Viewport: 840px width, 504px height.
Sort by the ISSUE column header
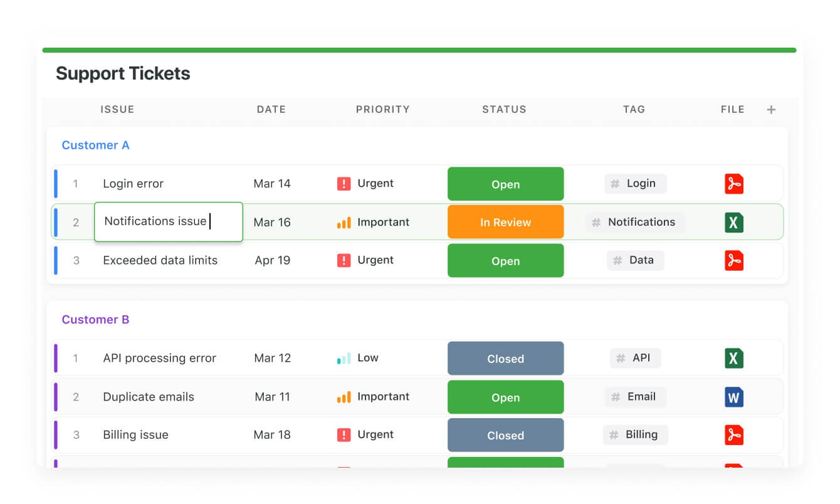117,109
